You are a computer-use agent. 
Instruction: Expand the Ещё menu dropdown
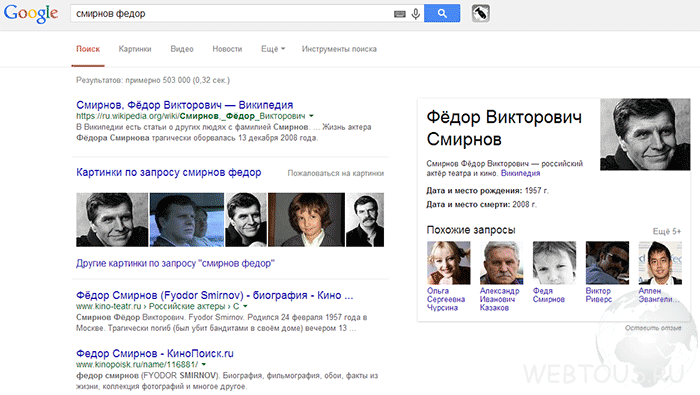click(273, 49)
